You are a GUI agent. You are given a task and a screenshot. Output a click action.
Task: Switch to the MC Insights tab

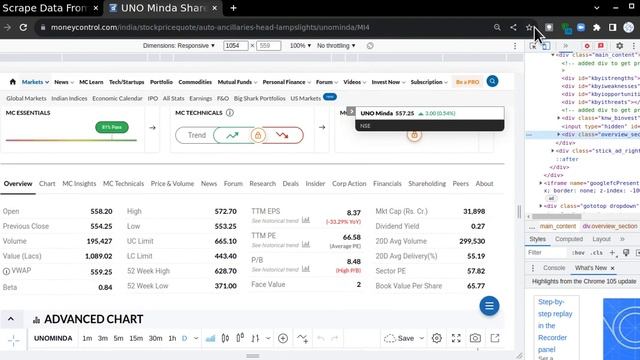pos(79,184)
